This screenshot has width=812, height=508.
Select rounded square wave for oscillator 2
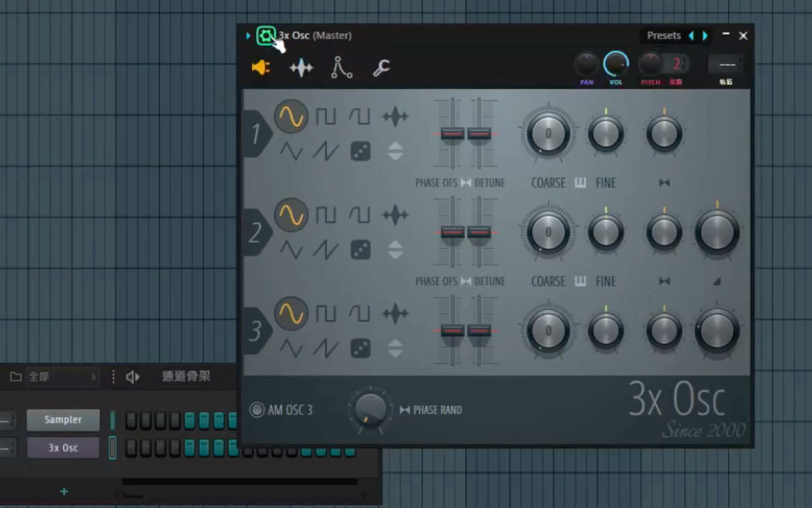pyautogui.click(x=360, y=215)
